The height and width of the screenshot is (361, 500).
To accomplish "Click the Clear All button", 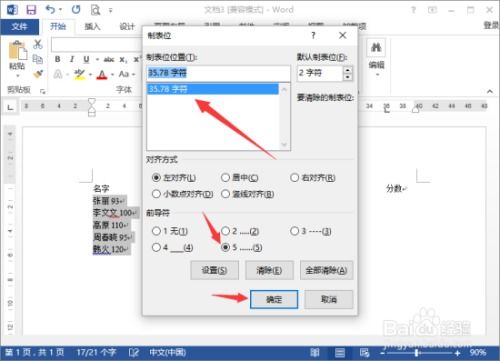I will [x=326, y=270].
